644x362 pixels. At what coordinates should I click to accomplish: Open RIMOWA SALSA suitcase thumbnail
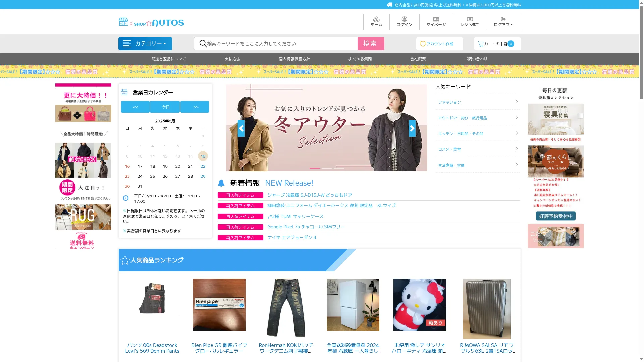pos(487,308)
